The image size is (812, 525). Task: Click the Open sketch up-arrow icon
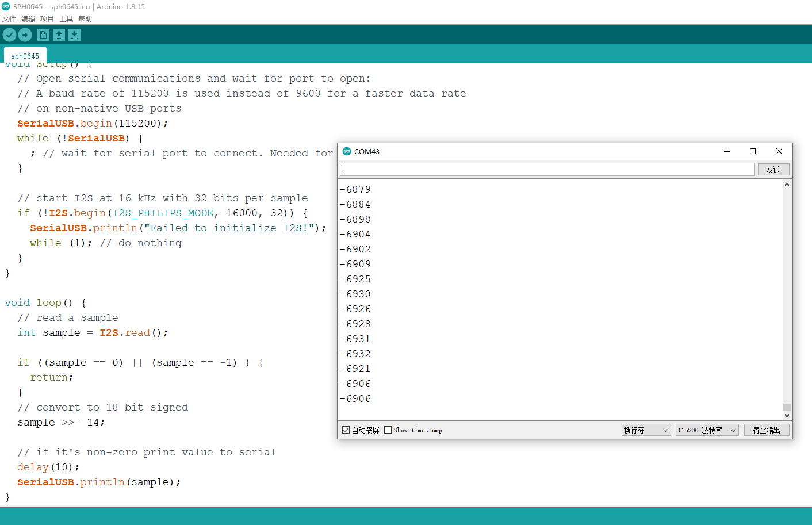(59, 35)
